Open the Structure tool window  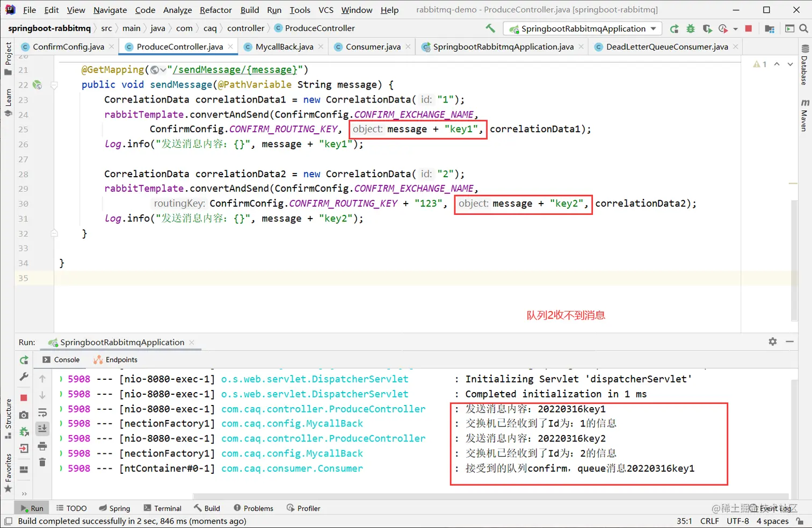point(8,418)
